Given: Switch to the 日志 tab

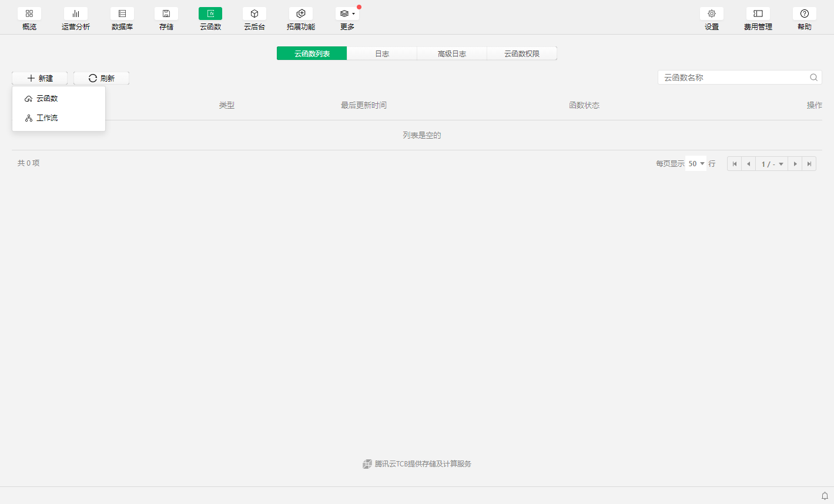Looking at the screenshot, I should [382, 53].
